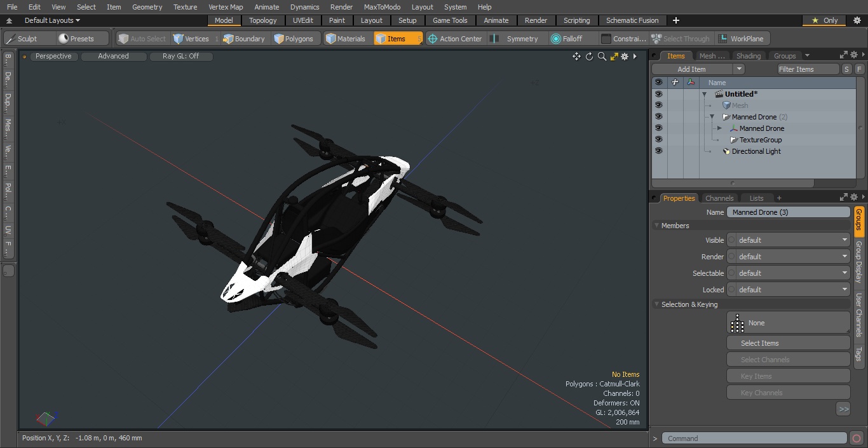Click the viewport zoom magnifier icon
Image resolution: width=868 pixels, height=448 pixels.
point(602,57)
